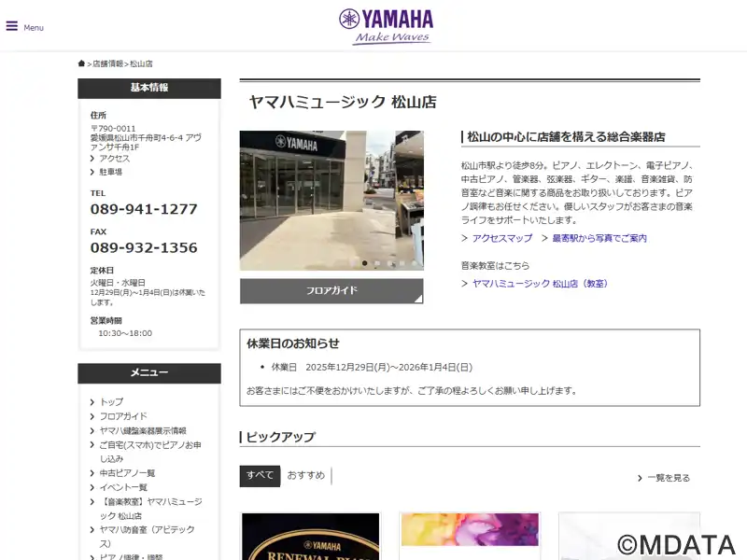Click the corner triangle on フロアガイド button
This screenshot has width=747, height=560.
click(417, 299)
